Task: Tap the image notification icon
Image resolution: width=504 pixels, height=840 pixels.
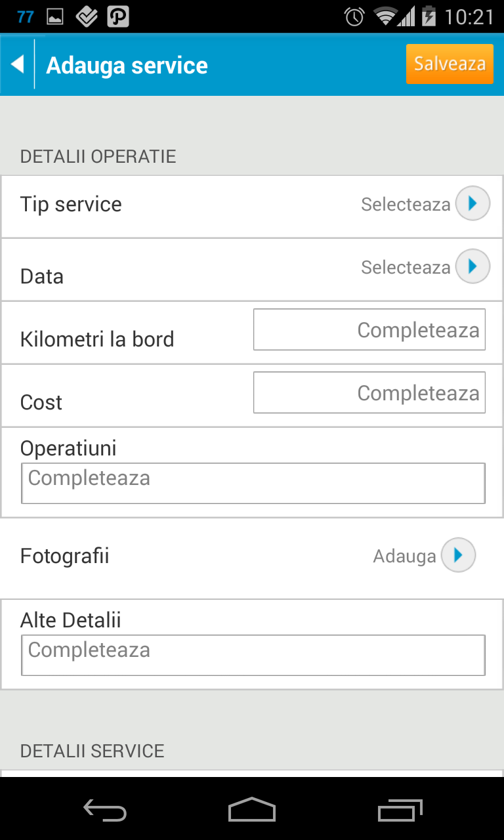Action: [55, 17]
